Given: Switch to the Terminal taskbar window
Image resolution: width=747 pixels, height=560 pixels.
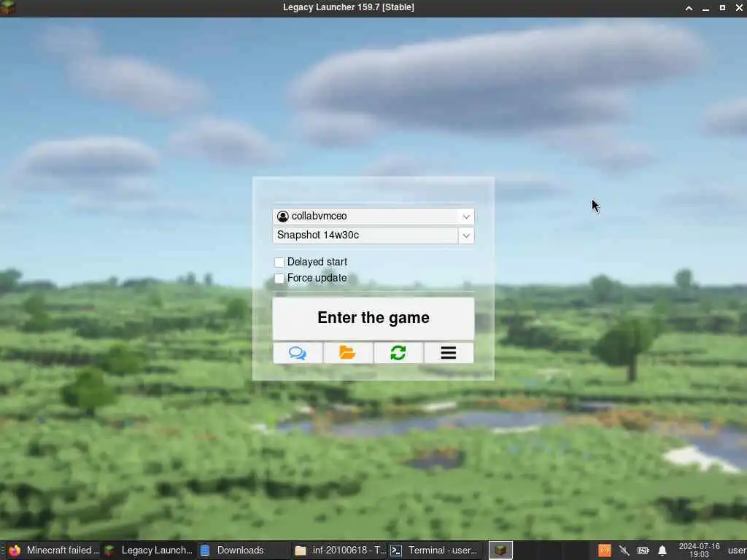Looking at the screenshot, I should (435, 551).
